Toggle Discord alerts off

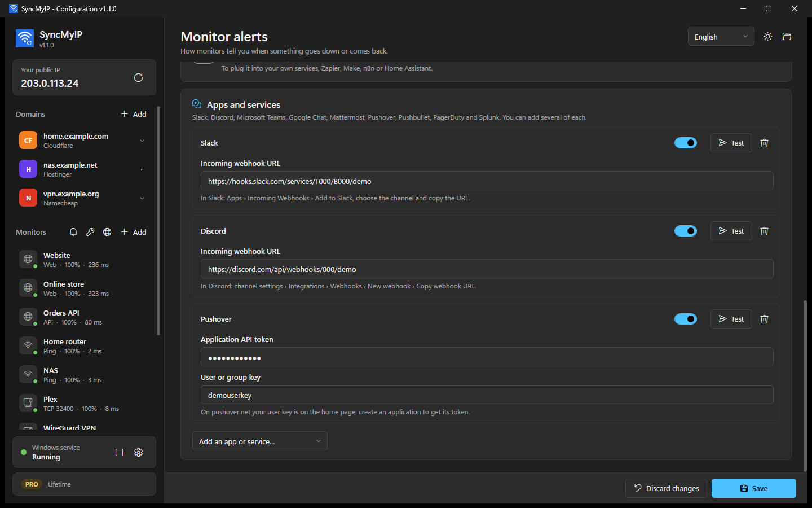pyautogui.click(x=686, y=231)
